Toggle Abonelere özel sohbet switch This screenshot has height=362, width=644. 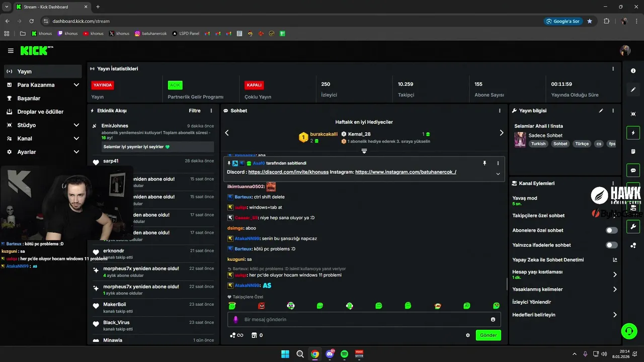tap(612, 230)
